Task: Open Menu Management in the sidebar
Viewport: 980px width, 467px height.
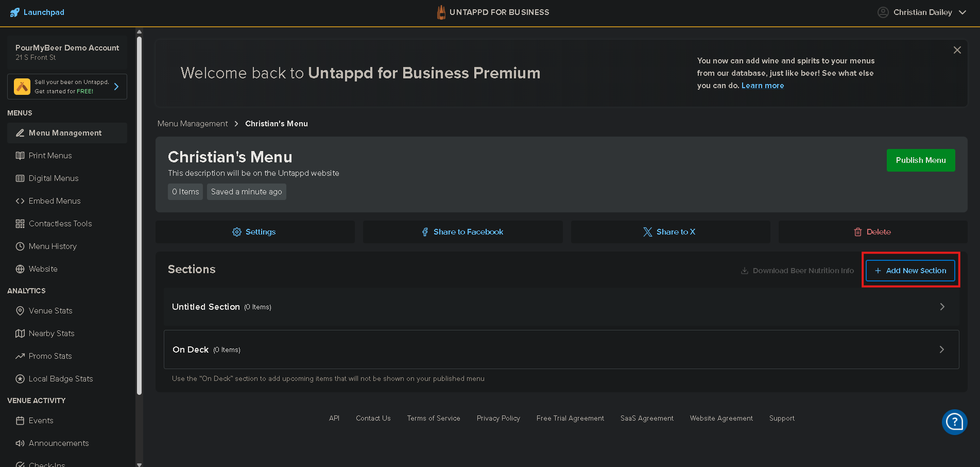Action: pos(67,133)
